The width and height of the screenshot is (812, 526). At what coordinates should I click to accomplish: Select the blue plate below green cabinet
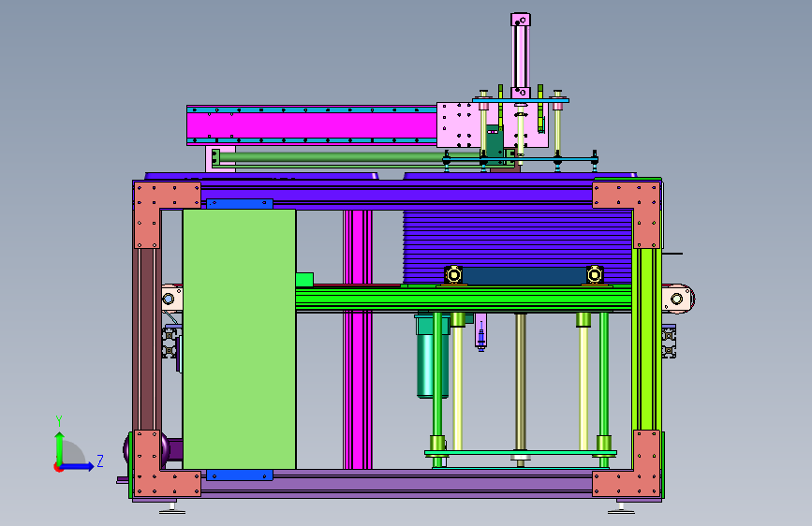[x=239, y=475]
